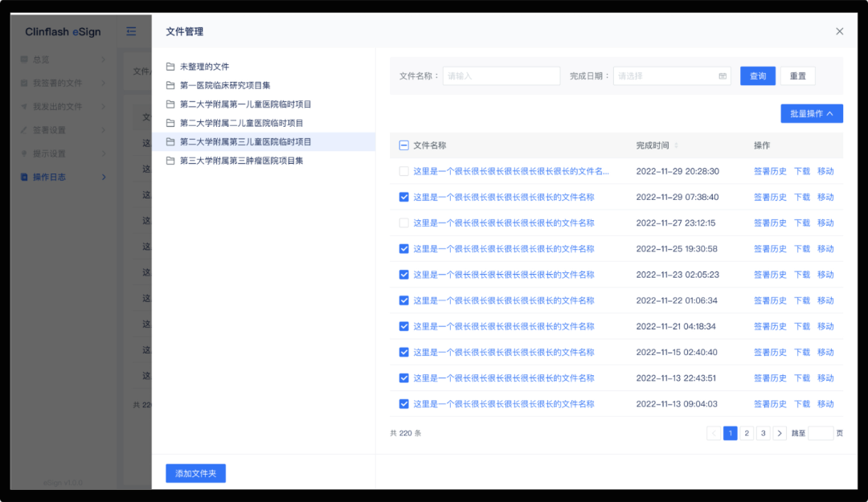The width and height of the screenshot is (868, 502).
Task: Uncheck the file completed 2022-11-29 07:38:40
Action: pyautogui.click(x=403, y=197)
